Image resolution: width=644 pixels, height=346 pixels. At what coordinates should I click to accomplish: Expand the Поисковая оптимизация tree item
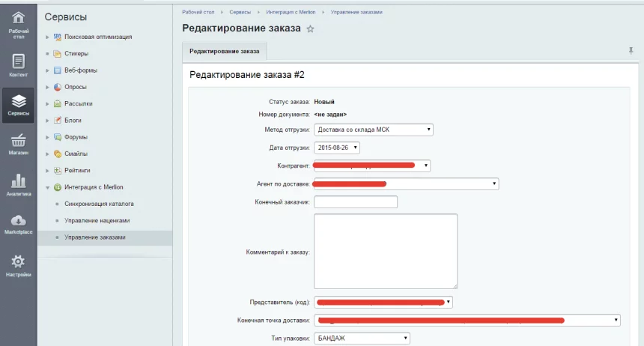point(48,37)
